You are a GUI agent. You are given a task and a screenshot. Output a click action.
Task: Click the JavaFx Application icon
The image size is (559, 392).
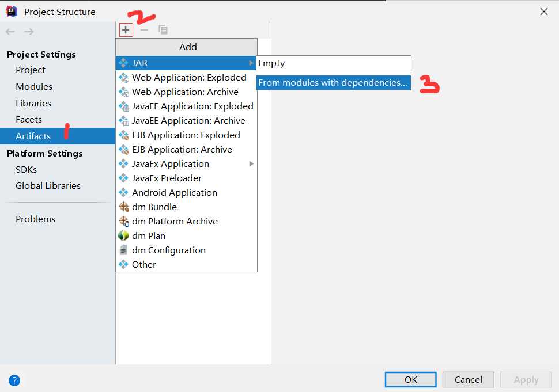click(123, 164)
